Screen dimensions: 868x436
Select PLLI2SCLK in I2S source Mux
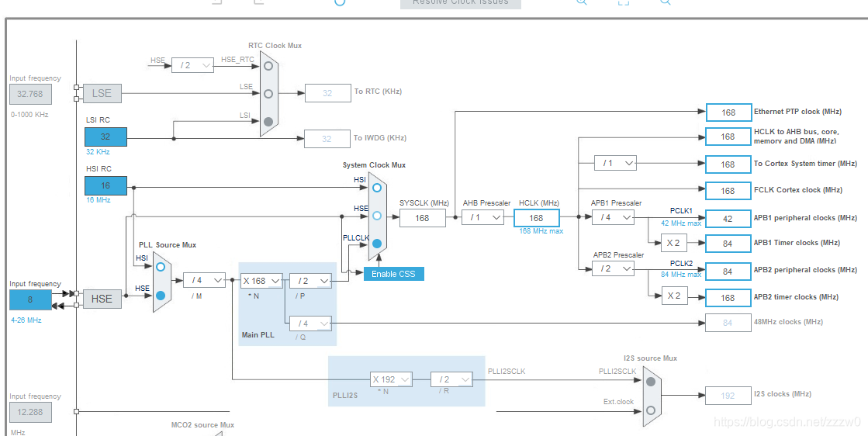[651, 381]
